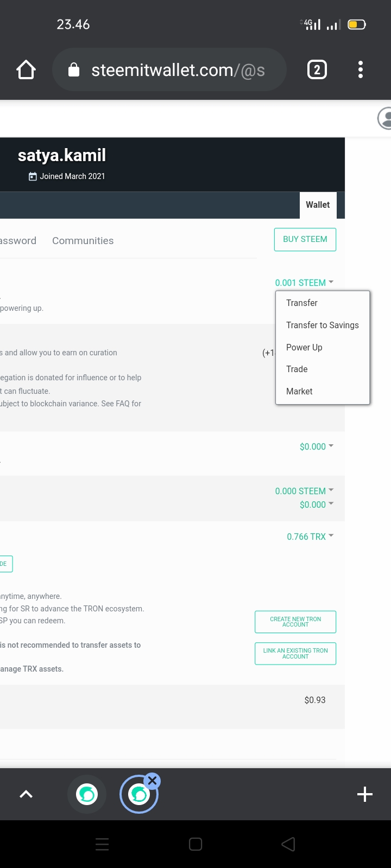
Task: Expand the 0.766 TRX dropdown
Action: [x=310, y=537]
